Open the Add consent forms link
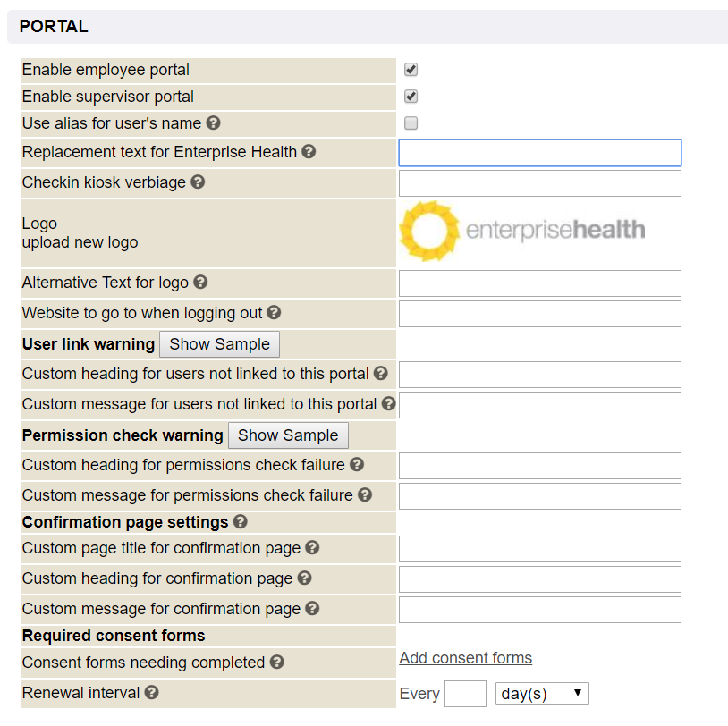The image size is (728, 726). click(465, 658)
